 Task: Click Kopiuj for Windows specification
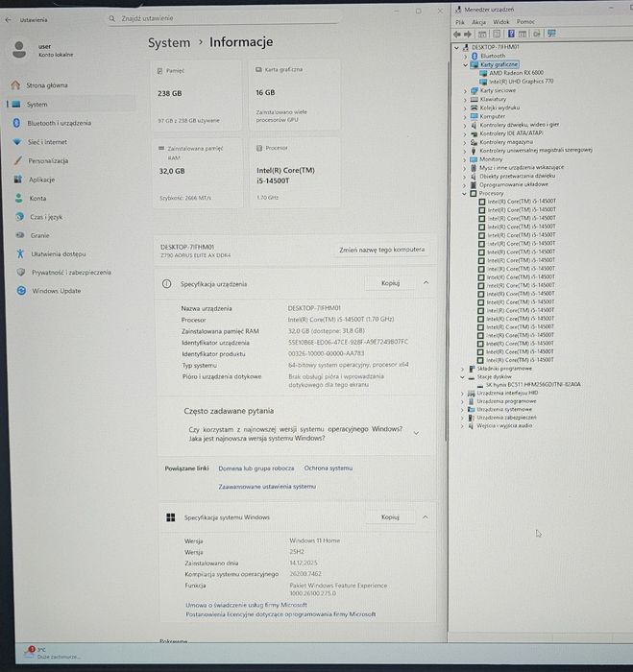(x=390, y=517)
